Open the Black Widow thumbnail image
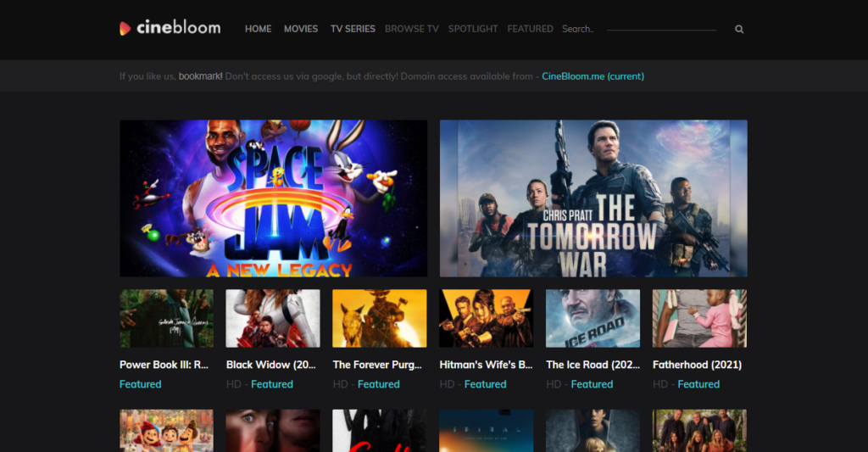868x452 pixels. [273, 319]
